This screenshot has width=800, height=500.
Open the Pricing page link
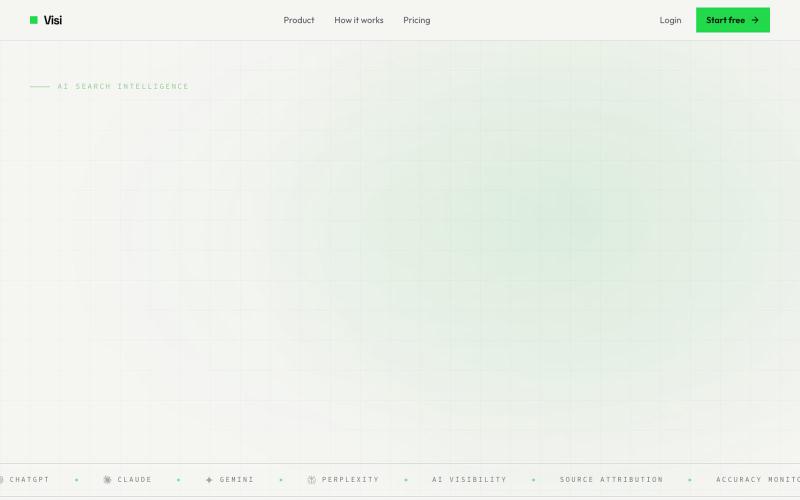pos(417,20)
